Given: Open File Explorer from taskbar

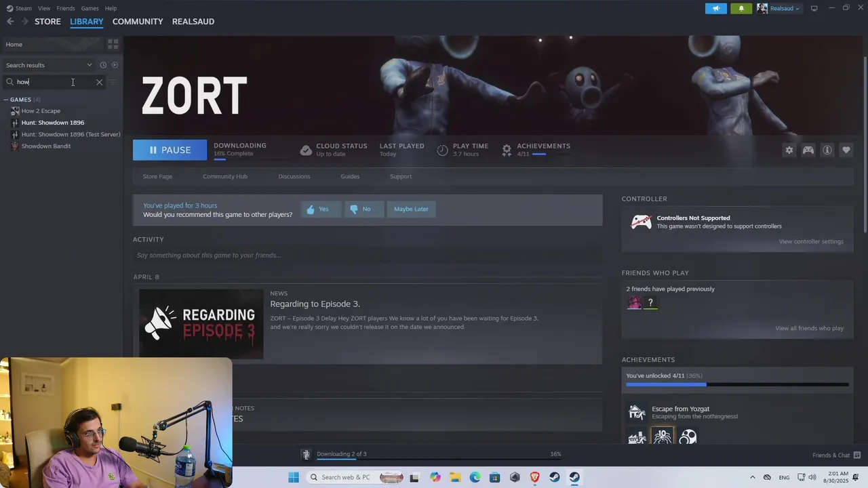Looking at the screenshot, I should (455, 477).
